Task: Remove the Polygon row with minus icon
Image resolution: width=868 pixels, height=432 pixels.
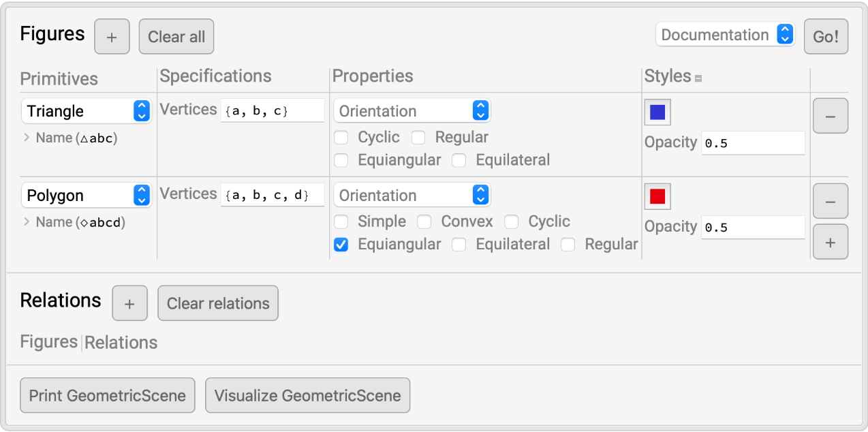Action: [830, 201]
